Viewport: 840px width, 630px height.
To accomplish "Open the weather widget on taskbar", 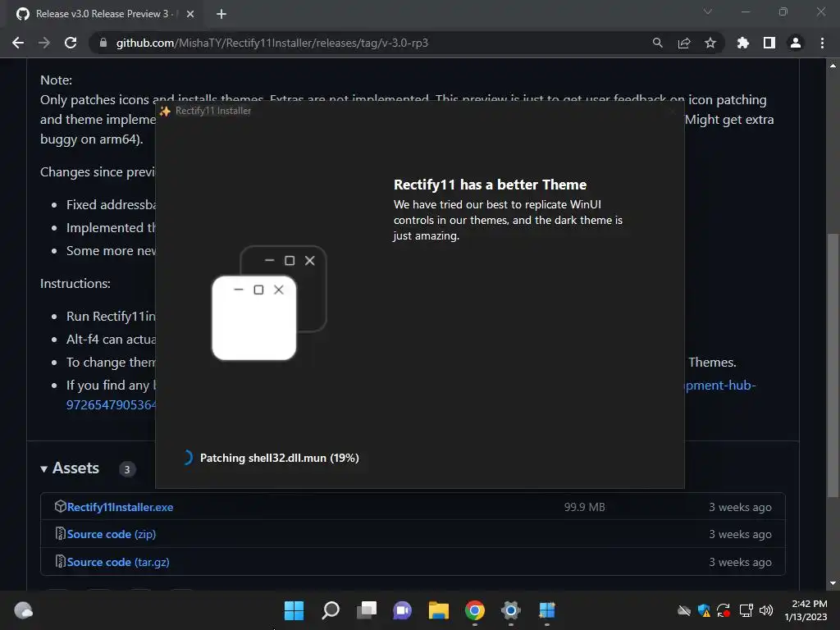I will pyautogui.click(x=24, y=610).
